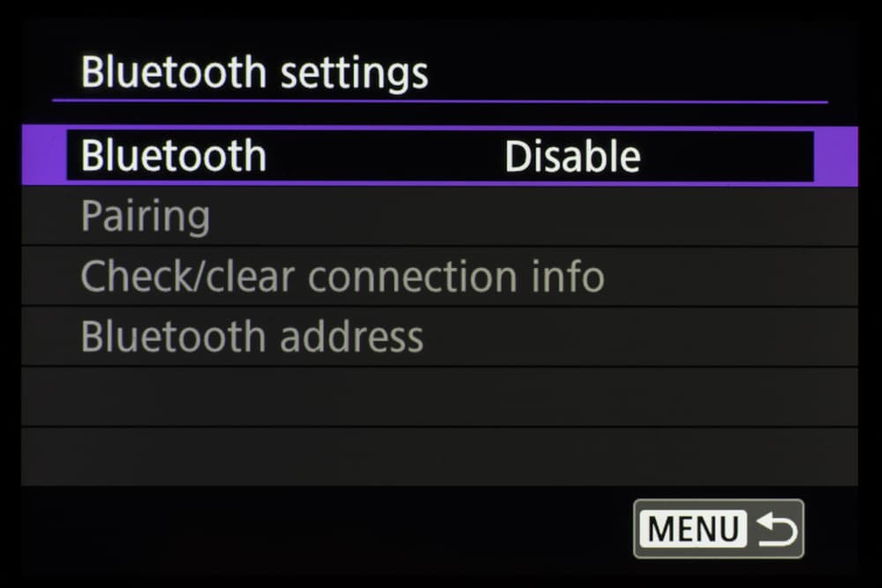Click the first empty row below Bluetooth address
The image size is (882, 588).
pos(439,396)
